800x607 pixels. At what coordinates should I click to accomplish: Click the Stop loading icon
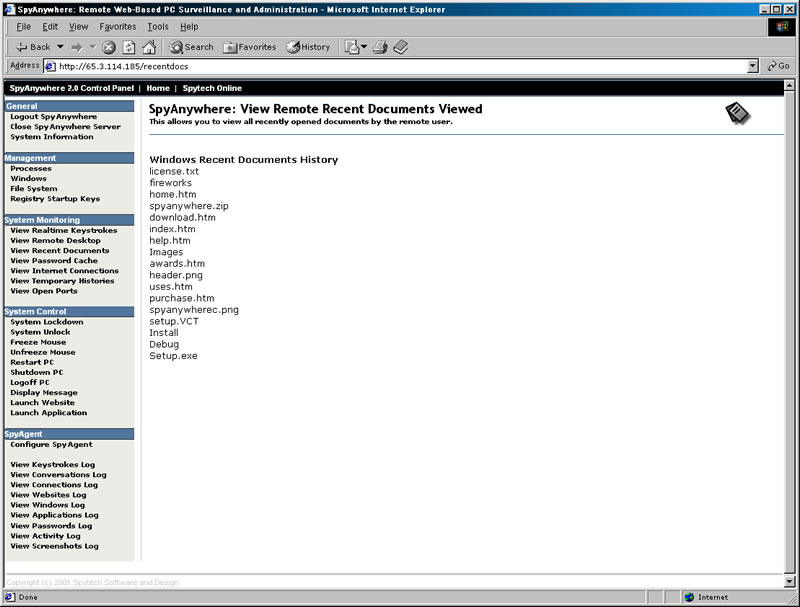coord(109,47)
